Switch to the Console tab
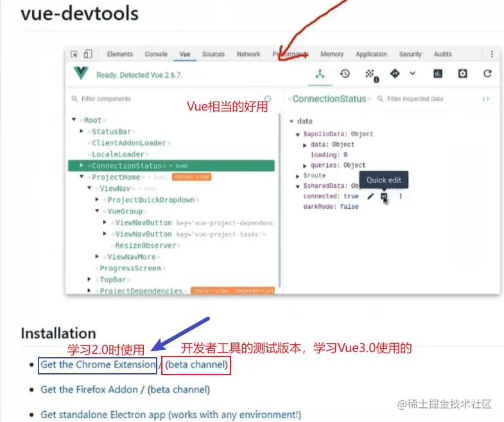Image resolution: width=504 pixels, height=422 pixels. (156, 54)
